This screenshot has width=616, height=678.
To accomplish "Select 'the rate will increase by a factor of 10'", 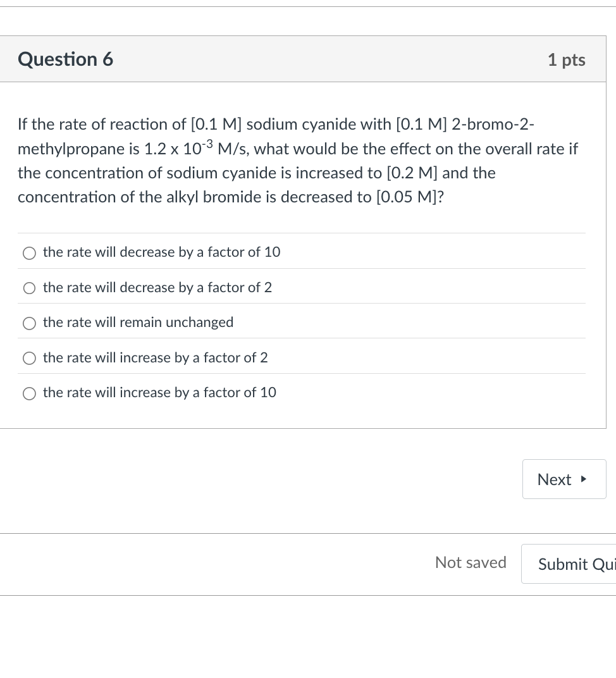I will (x=29, y=393).
